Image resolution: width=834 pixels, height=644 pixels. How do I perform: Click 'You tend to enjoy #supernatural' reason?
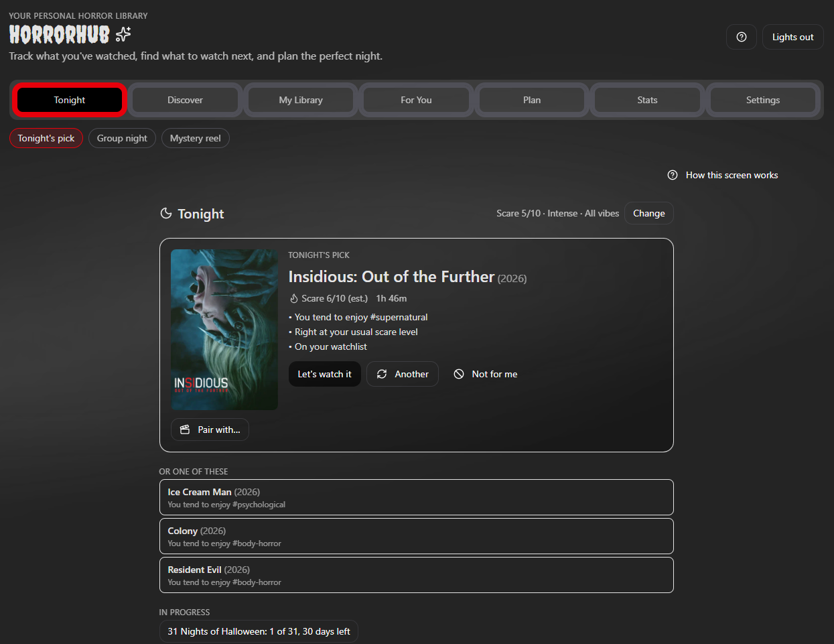(361, 317)
